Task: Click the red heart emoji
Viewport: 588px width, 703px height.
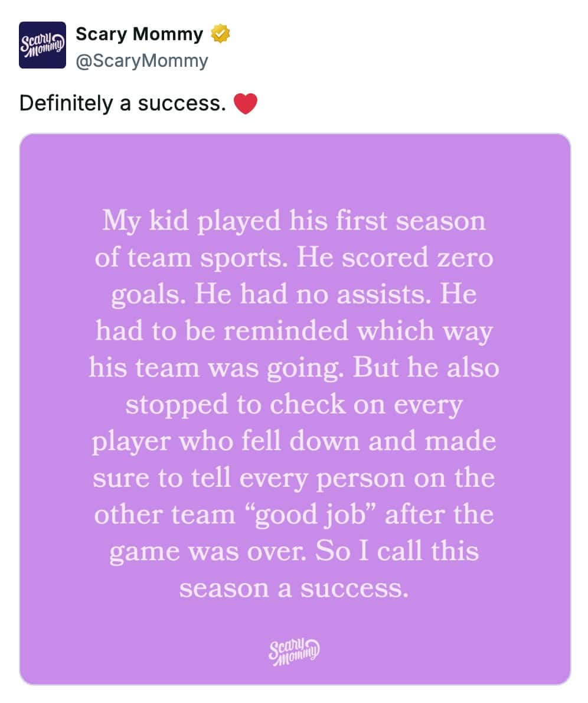Action: [x=246, y=104]
